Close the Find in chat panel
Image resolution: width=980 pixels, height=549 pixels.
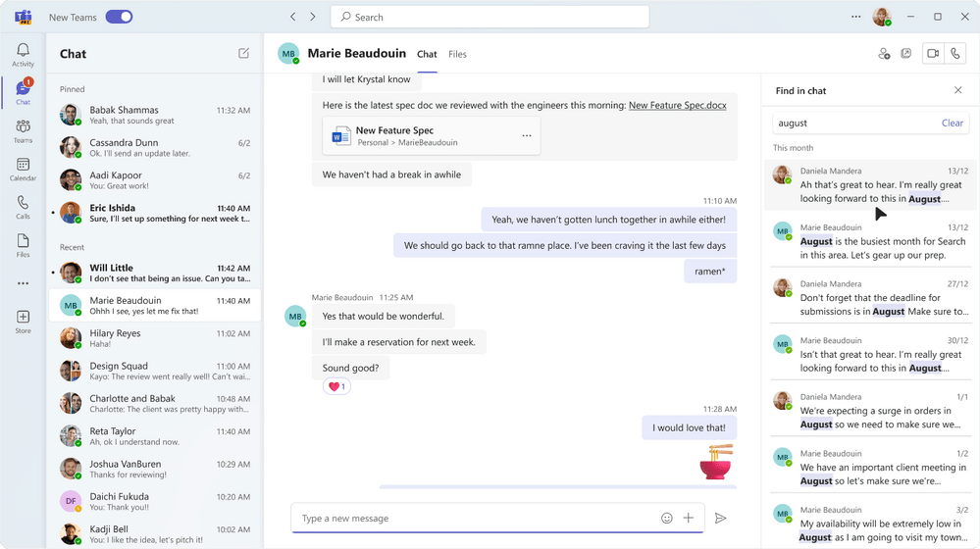(x=958, y=90)
